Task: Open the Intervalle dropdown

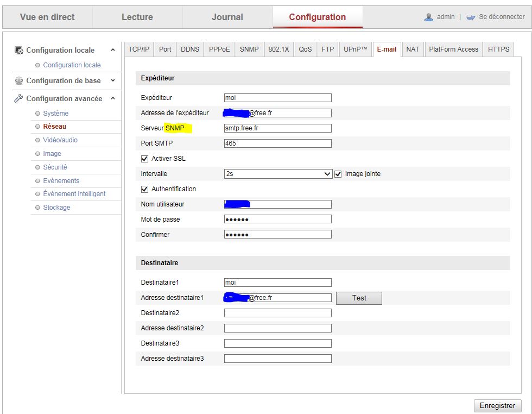Action: (278, 174)
